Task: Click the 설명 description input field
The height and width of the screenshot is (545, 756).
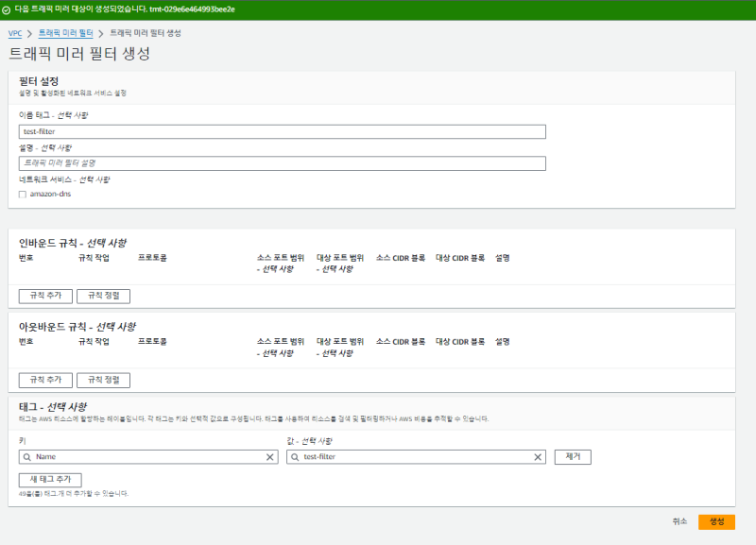Action: pos(282,163)
